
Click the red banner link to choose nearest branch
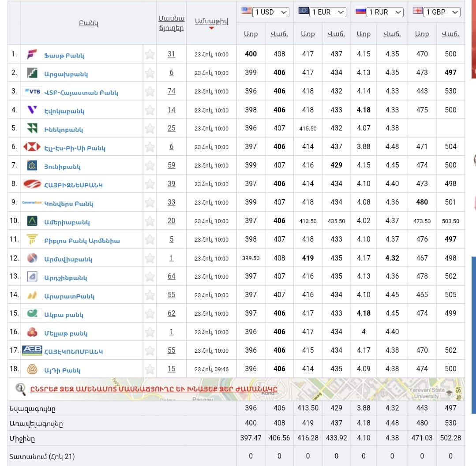point(154,389)
